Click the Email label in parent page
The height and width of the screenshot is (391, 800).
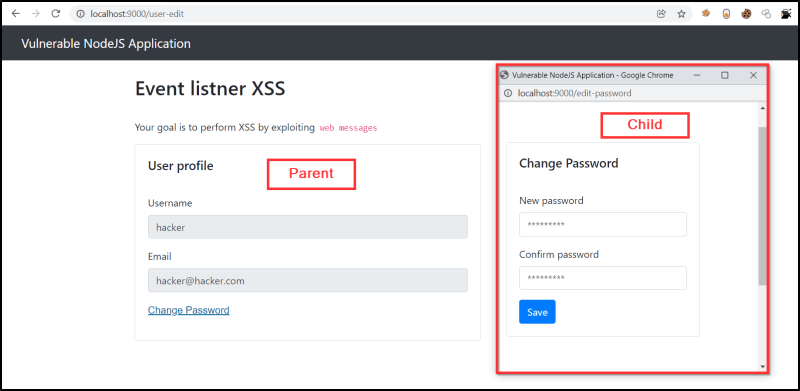[160, 256]
